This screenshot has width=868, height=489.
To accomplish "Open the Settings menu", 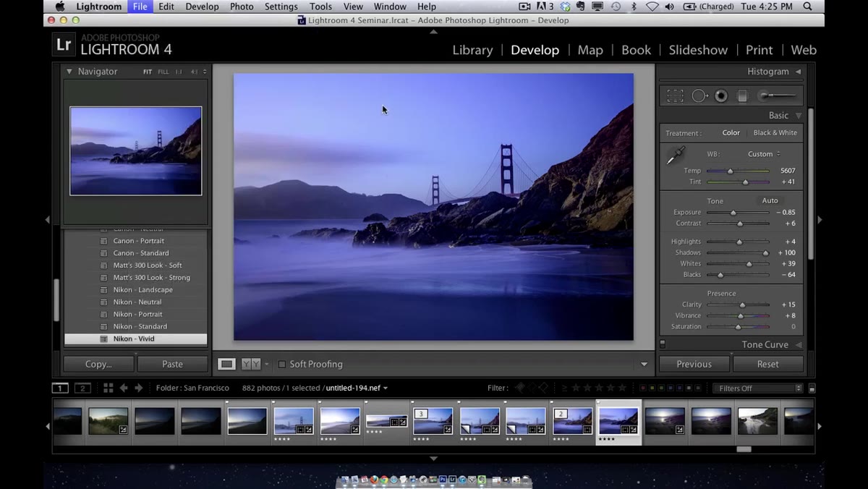I will tap(281, 7).
